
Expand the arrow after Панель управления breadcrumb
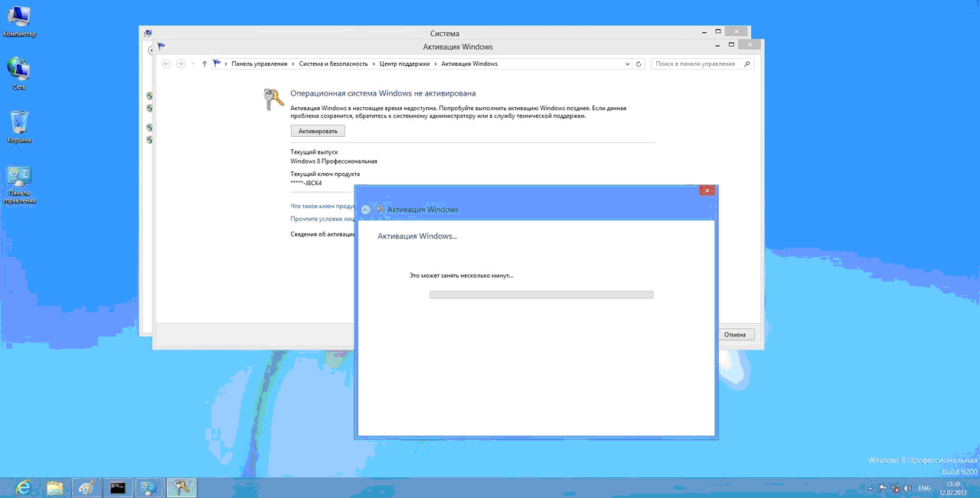(x=293, y=63)
